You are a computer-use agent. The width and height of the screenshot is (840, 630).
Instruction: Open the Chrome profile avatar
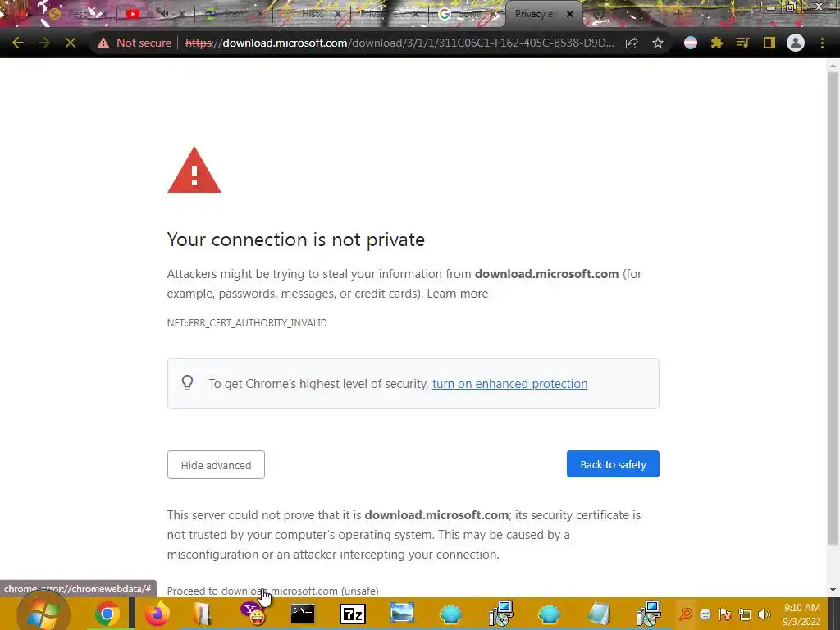[x=796, y=43]
